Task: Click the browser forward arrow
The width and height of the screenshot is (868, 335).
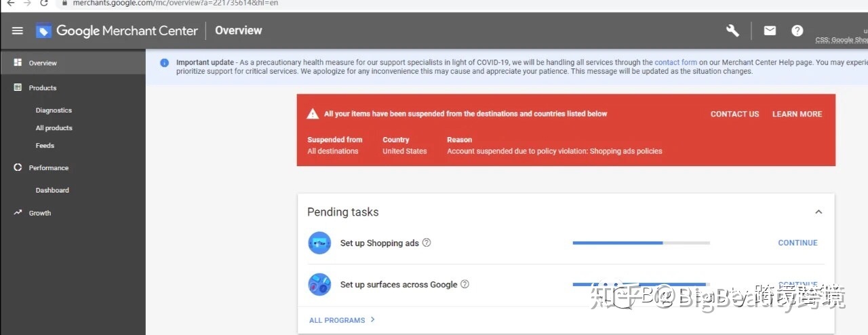Action: click(x=28, y=3)
